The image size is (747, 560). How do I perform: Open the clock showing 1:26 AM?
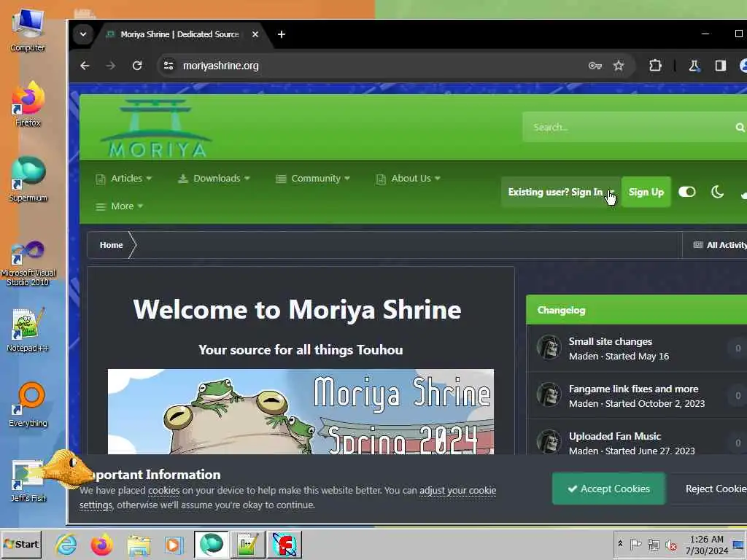[706, 544]
